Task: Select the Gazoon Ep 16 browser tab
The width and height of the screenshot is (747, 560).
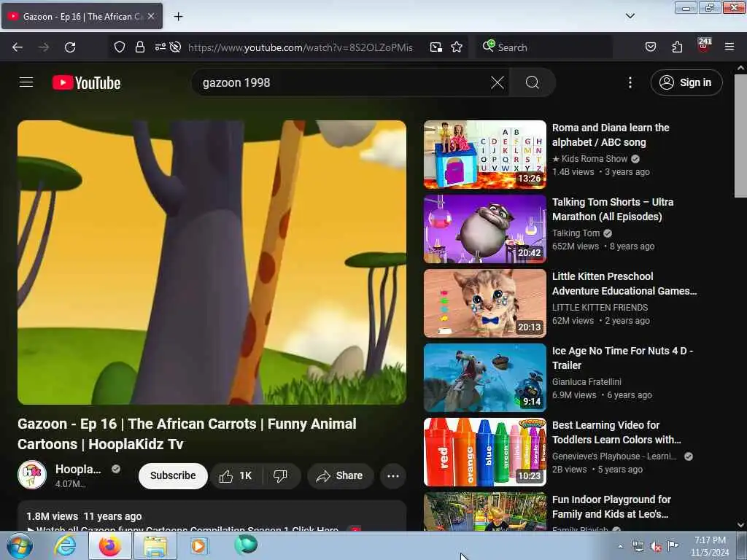Action: [82, 17]
